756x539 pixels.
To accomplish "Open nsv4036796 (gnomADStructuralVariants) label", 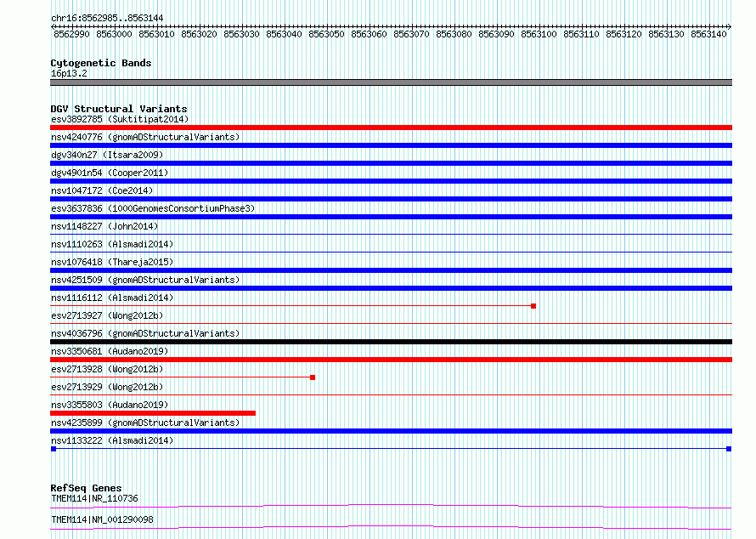I will (145, 333).
